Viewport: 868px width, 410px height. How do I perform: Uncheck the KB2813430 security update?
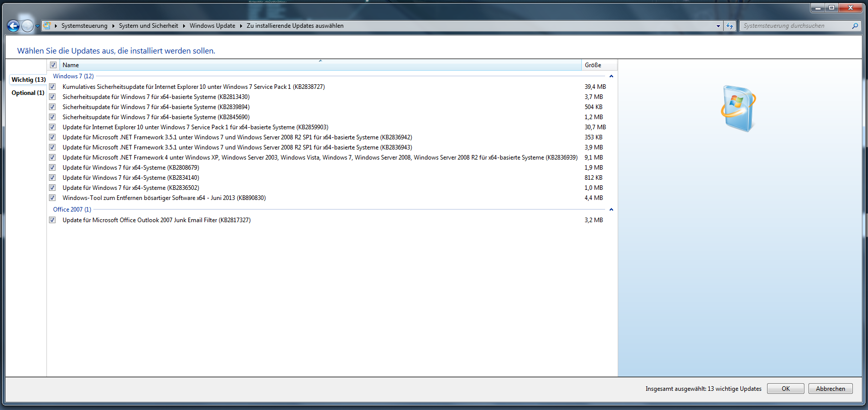[x=52, y=97]
